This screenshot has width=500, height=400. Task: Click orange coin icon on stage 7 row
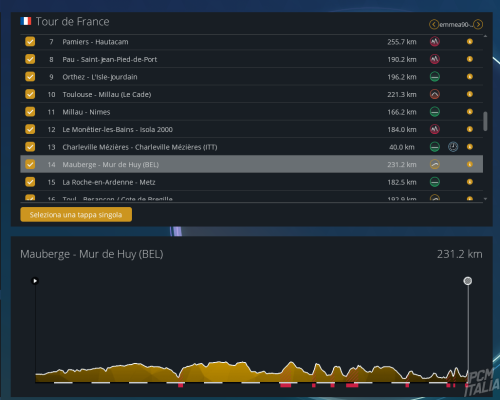point(470,42)
